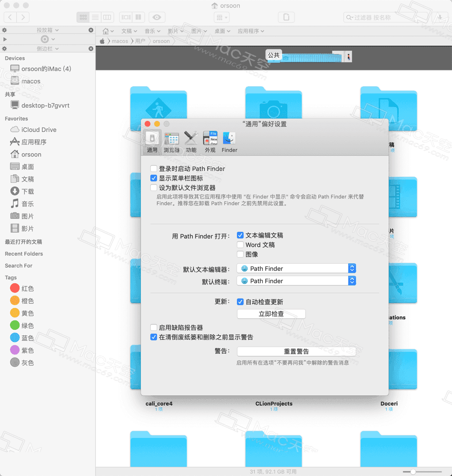452x476 pixels.
Task: Click the Quick Look eye icon
Action: 157,17
